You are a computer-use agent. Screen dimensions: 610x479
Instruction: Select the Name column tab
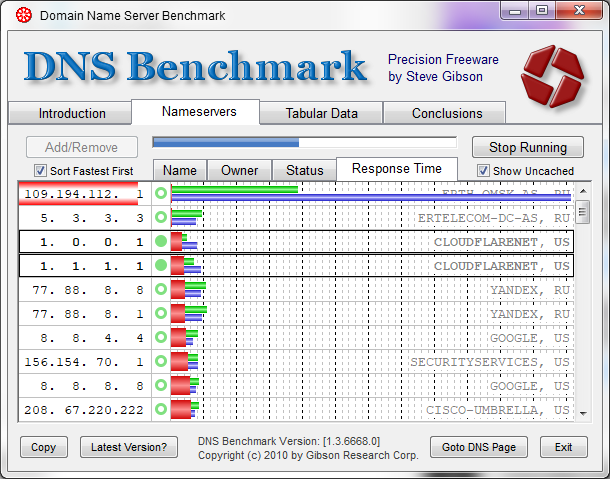tap(180, 170)
